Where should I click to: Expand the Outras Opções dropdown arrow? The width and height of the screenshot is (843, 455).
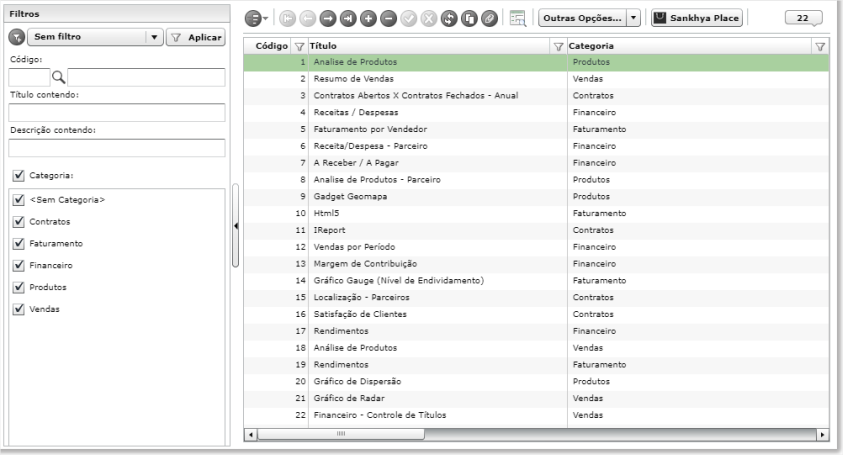[633, 18]
